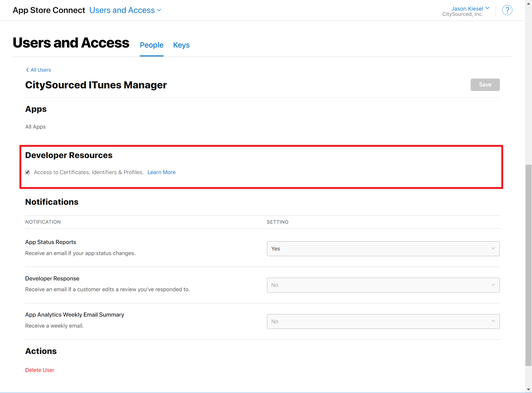Click the SETTING column header
Viewport: 532px width, 393px height.
click(278, 222)
